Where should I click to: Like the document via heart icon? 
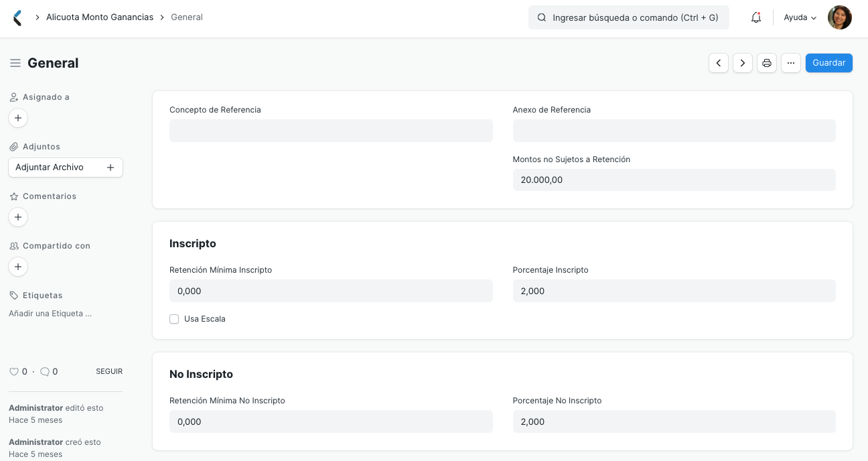click(13, 371)
